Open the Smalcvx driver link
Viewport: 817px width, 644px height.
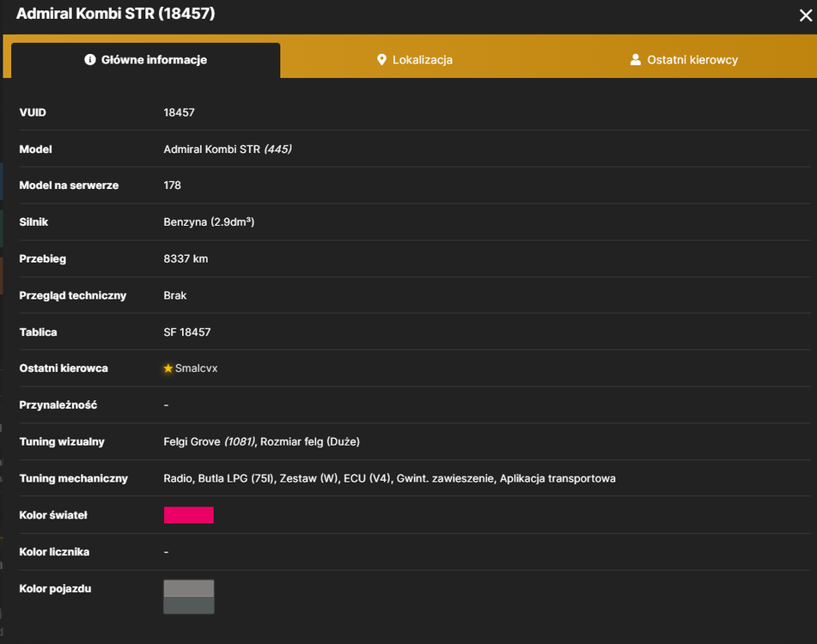click(x=196, y=368)
